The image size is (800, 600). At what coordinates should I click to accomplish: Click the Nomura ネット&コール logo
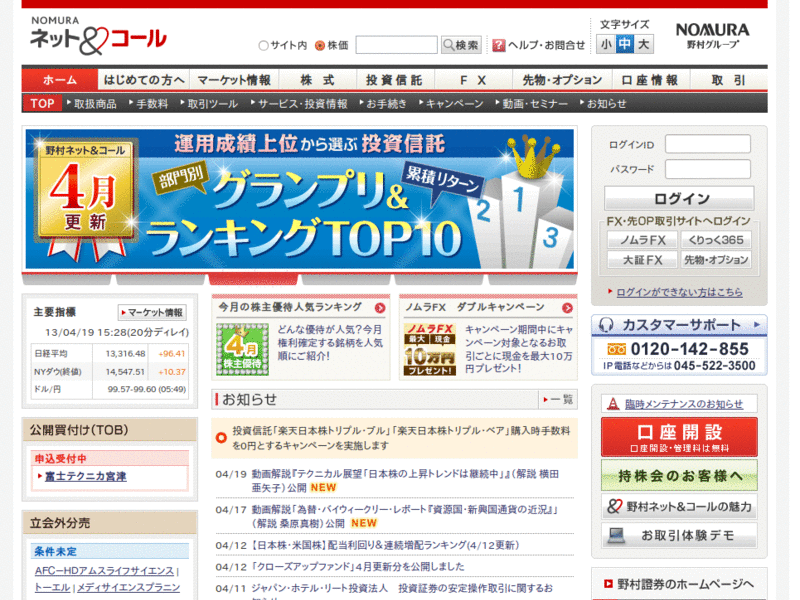pyautogui.click(x=98, y=35)
